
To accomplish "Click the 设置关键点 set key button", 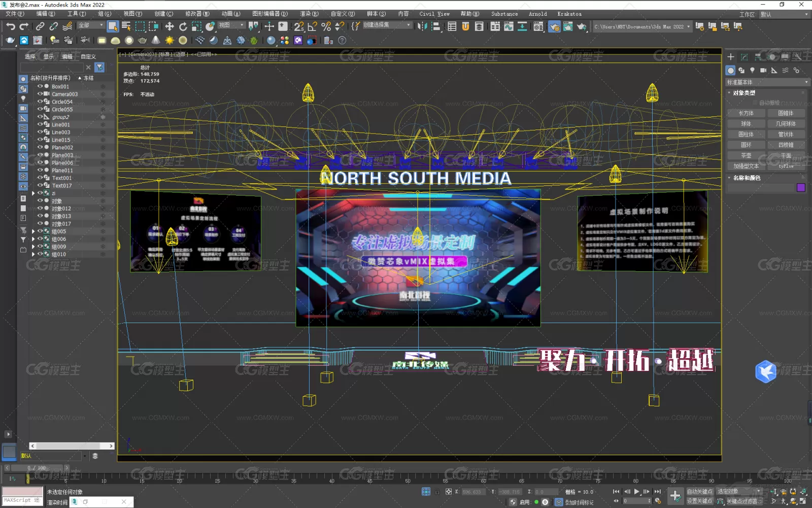I will [x=700, y=501].
